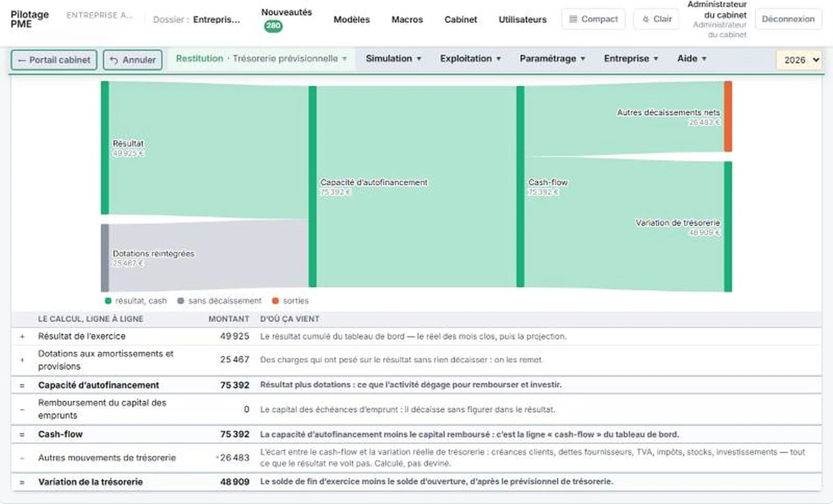Click the Cash-flow table row label
Image resolution: width=833 pixels, height=504 pixels.
(x=60, y=434)
